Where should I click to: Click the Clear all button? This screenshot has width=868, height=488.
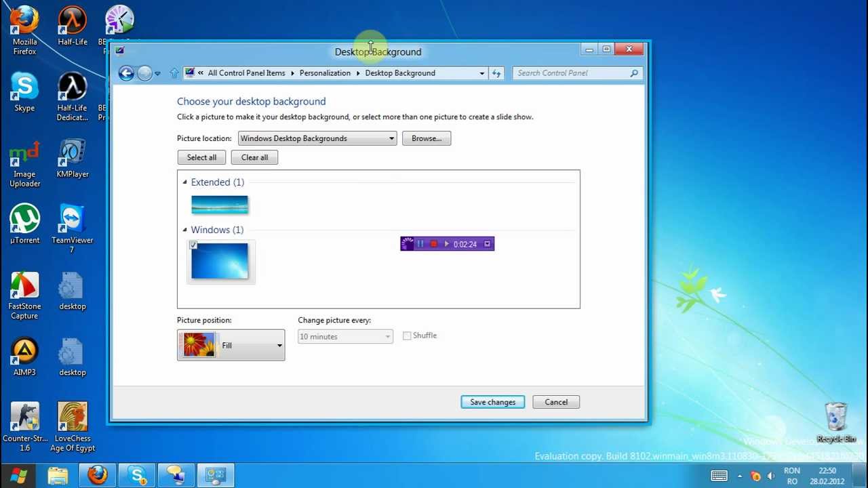(x=254, y=157)
